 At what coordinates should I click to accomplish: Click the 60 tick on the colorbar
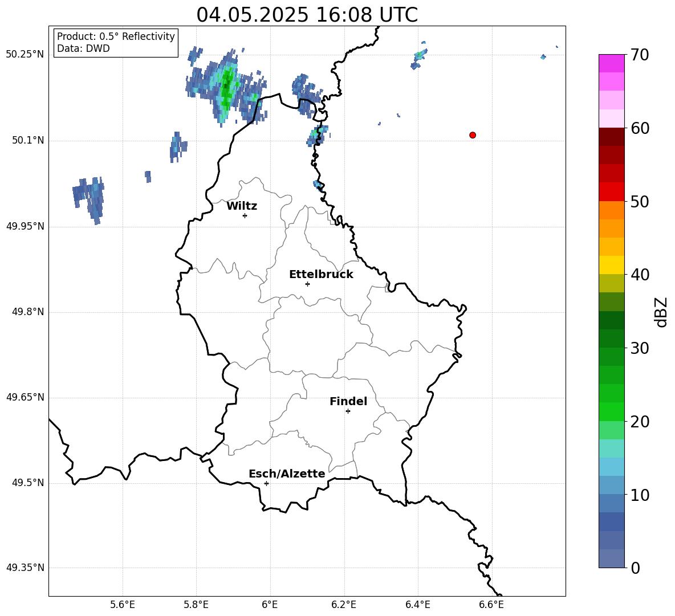[640, 128]
